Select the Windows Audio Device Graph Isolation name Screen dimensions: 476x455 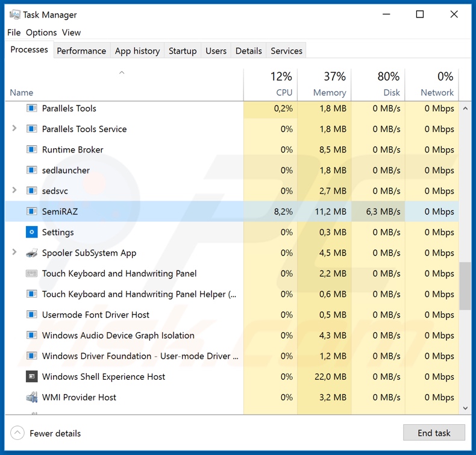click(x=118, y=336)
